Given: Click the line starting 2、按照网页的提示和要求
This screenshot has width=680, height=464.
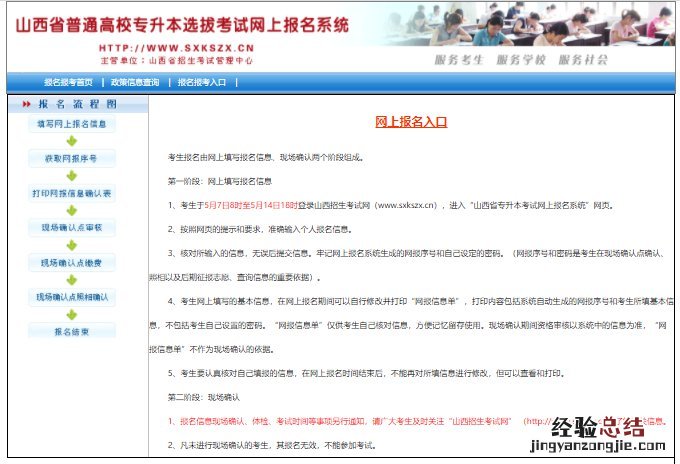Looking at the screenshot, I should coord(260,229).
